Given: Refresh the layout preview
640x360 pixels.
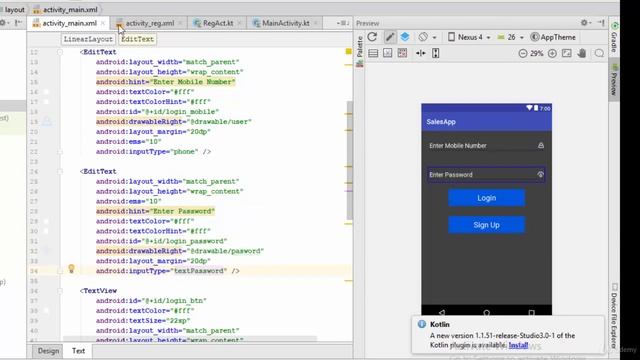Looking at the screenshot, I should [372, 37].
